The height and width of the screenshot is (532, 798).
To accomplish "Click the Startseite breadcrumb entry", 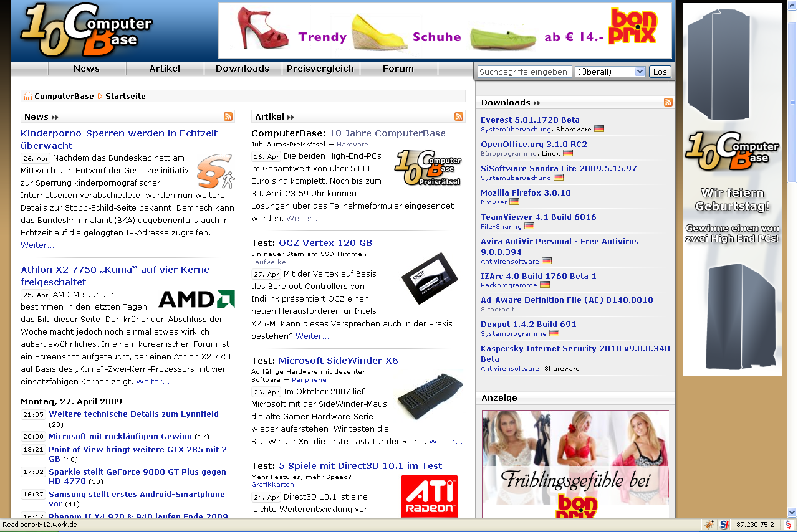I will pyautogui.click(x=125, y=96).
